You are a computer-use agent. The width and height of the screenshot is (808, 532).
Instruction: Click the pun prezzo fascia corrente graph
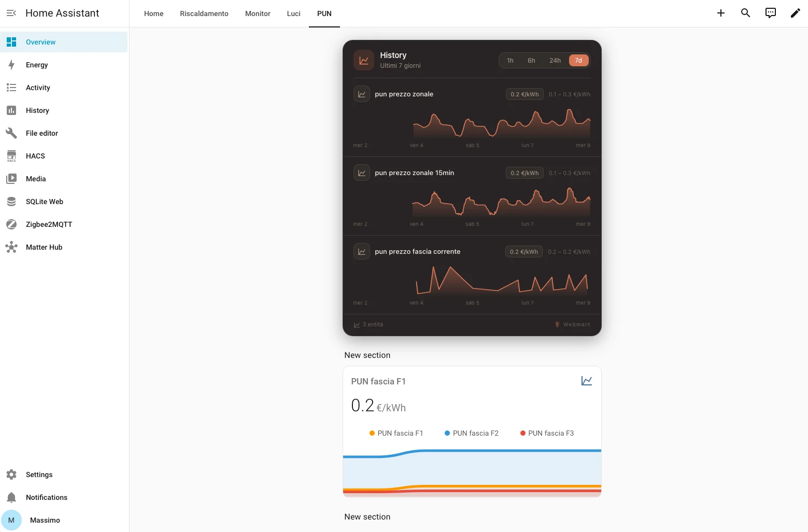(x=502, y=281)
